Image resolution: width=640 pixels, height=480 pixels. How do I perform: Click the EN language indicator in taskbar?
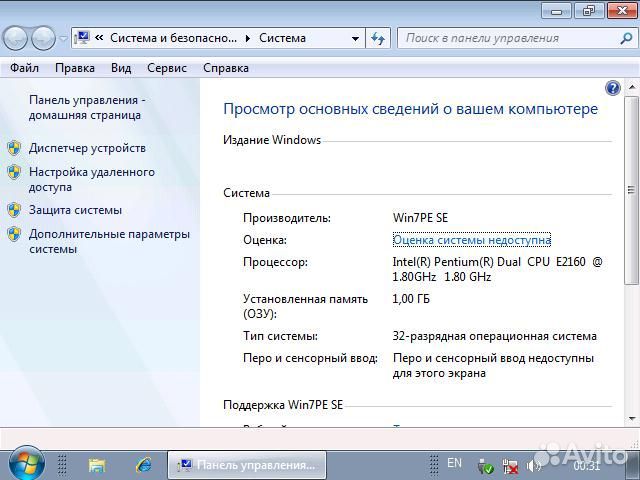454,463
